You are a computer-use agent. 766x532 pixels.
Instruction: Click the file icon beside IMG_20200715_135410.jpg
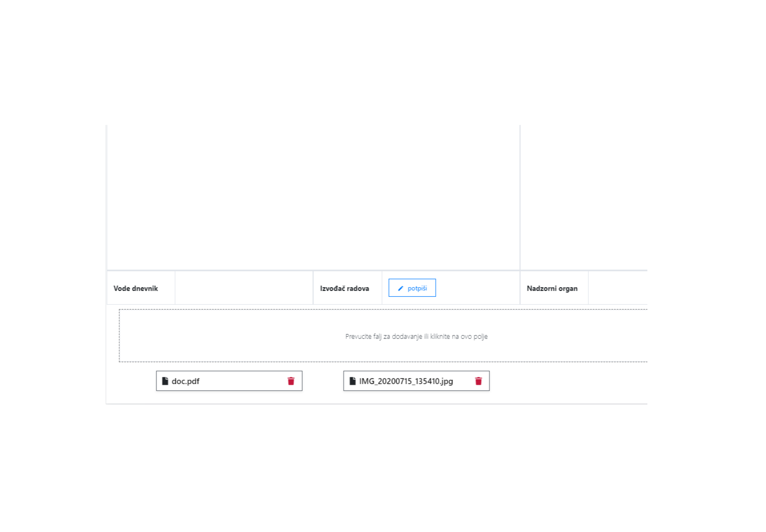click(352, 381)
